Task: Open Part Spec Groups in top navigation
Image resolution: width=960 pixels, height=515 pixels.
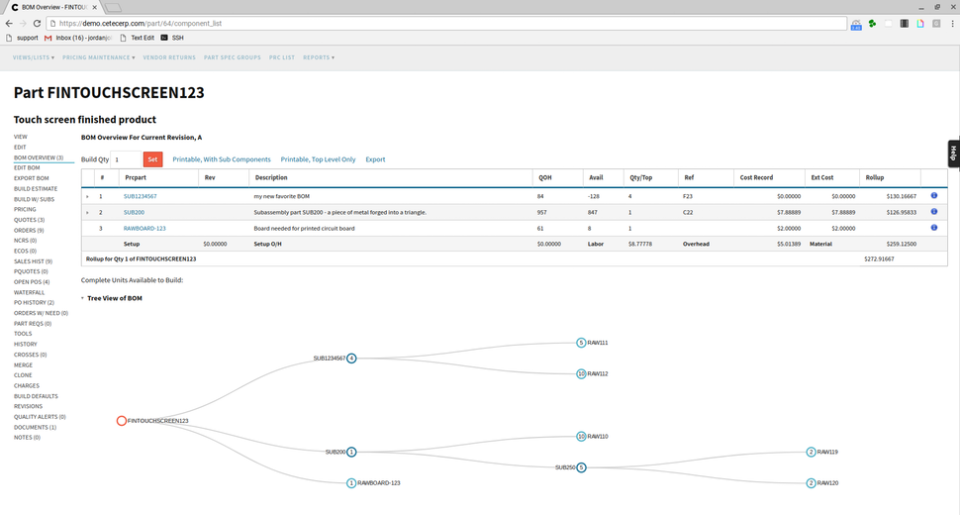Action: click(x=232, y=58)
